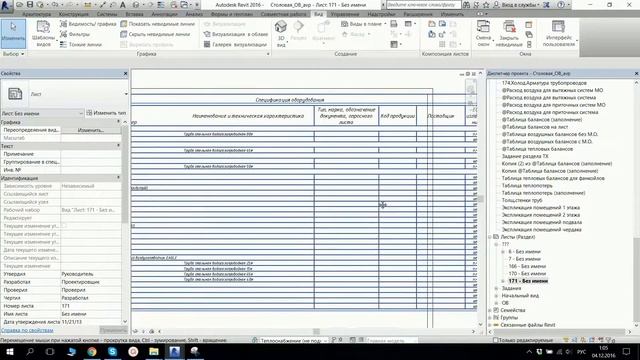Close the Свойства panel

tap(125, 73)
